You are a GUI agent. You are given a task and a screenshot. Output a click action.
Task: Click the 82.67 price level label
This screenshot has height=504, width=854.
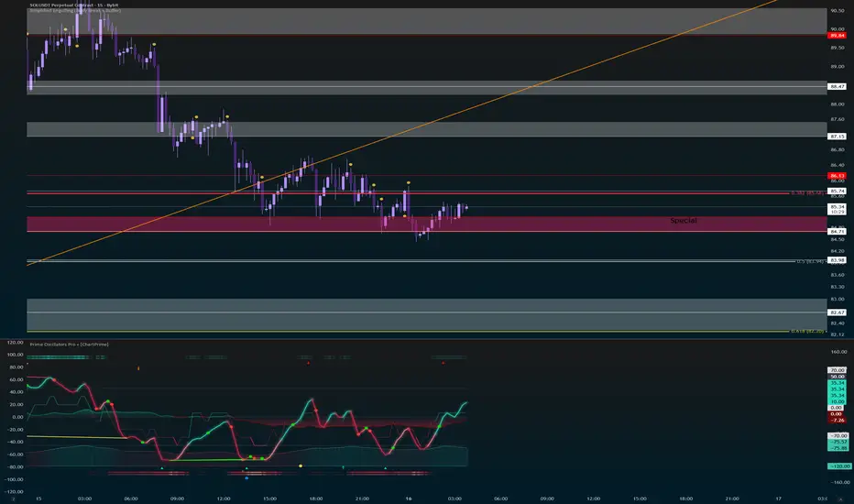point(837,312)
